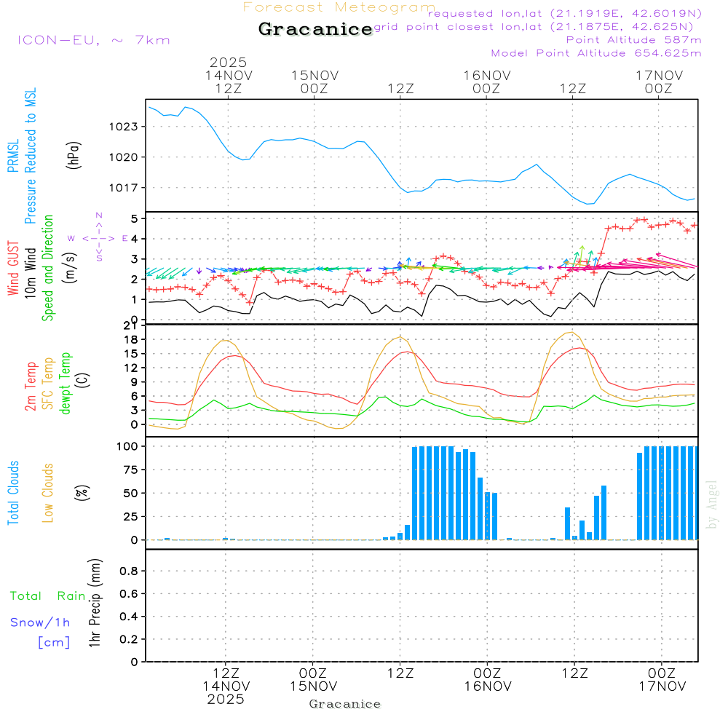Click the Snow/1h legend label
The width and height of the screenshot is (728, 728).
click(x=41, y=623)
